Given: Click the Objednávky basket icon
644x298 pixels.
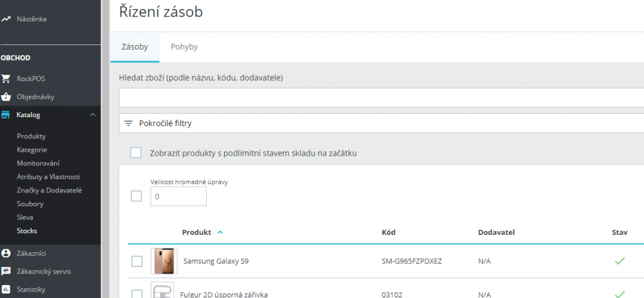Looking at the screenshot, I should click(6, 97).
